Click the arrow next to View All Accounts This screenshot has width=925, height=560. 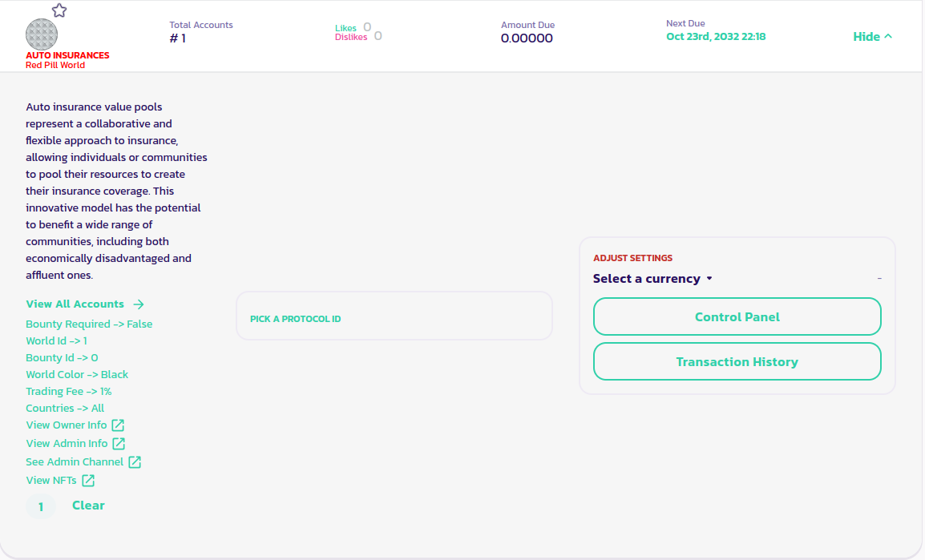[x=139, y=304]
